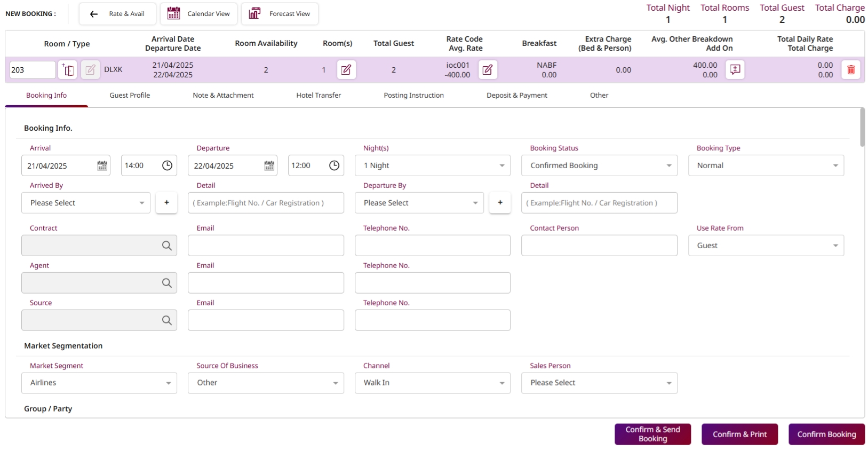Click the edit Room(s) count pencil icon
Image resolution: width=868 pixels, height=450 pixels.
346,70
